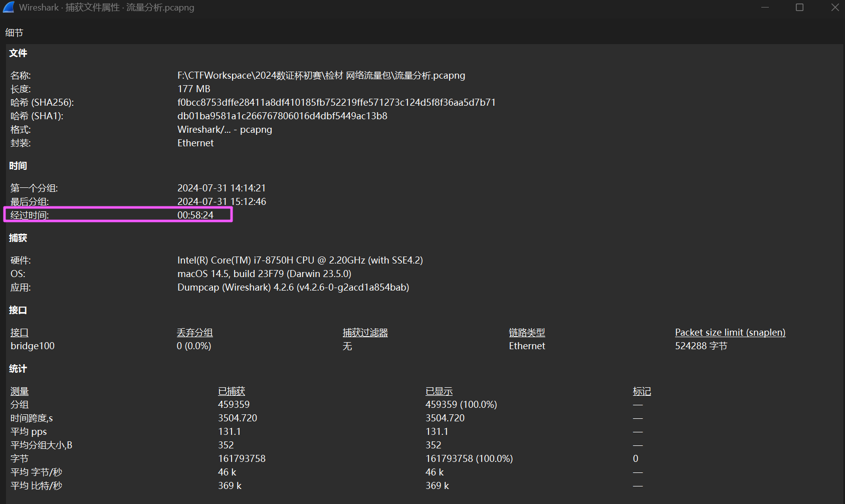
Task: Select the bridge100 interface name
Action: [x=33, y=346]
